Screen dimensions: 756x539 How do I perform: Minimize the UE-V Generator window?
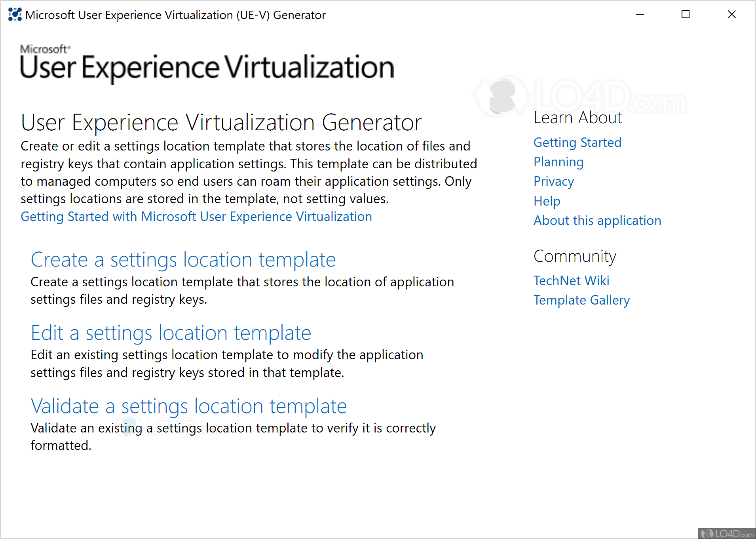point(640,15)
